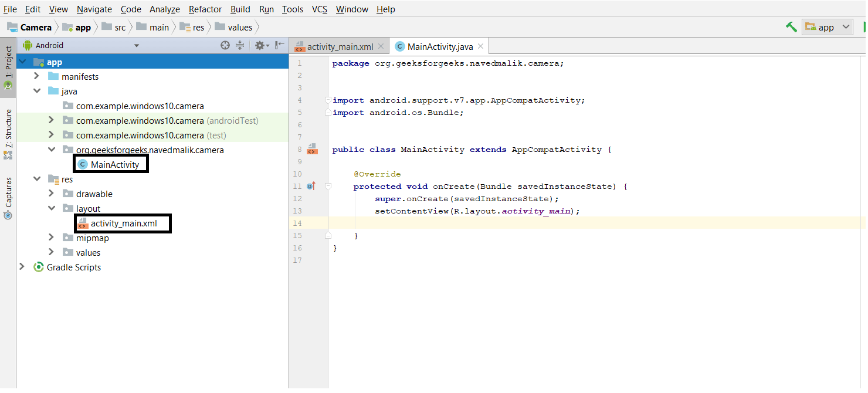The width and height of the screenshot is (868, 393).
Task: Close the activity_main.xml tab
Action: tap(381, 46)
